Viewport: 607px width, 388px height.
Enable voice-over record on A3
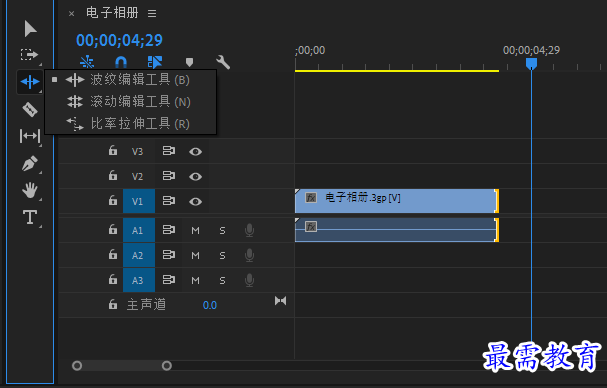pos(250,280)
